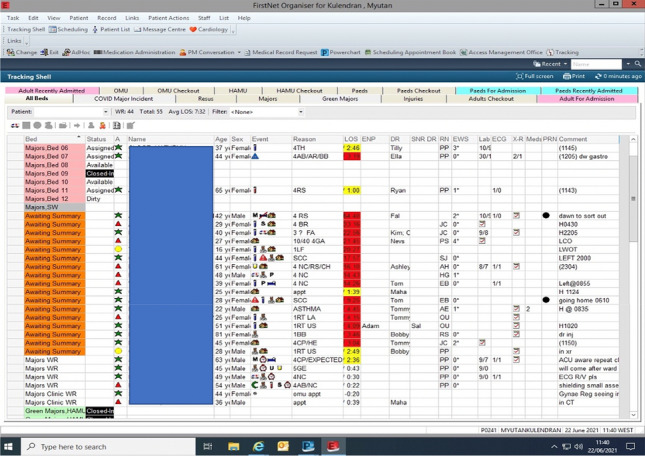Click the Cardiology toolbar icon

[209, 29]
